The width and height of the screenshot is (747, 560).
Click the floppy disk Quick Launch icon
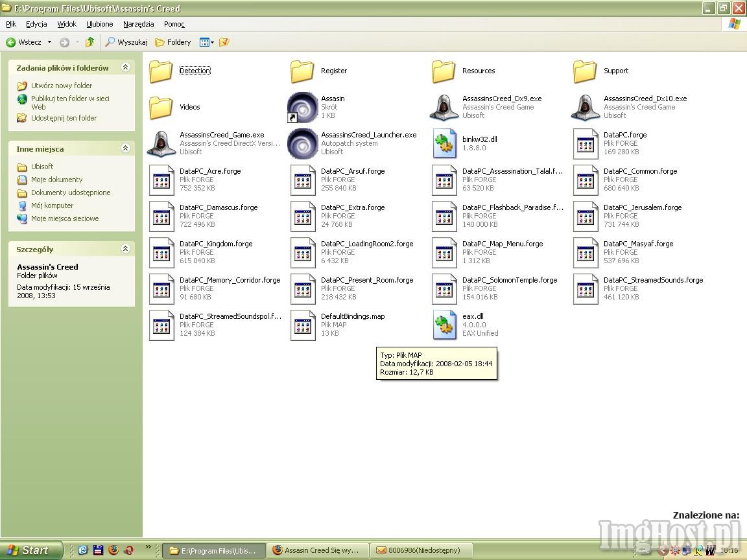click(98, 550)
